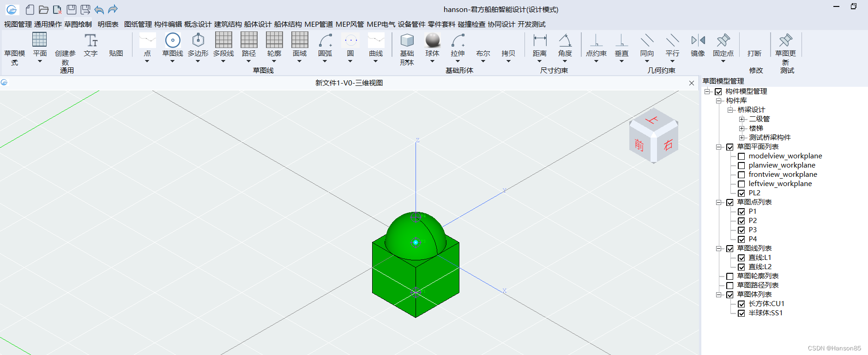The image size is (868, 355).
Task: Expand the 二级管 tree node
Action: [x=741, y=119]
